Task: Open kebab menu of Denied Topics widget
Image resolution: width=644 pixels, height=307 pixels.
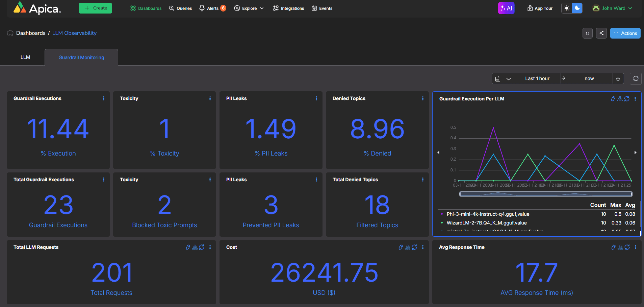Action: tap(423, 98)
